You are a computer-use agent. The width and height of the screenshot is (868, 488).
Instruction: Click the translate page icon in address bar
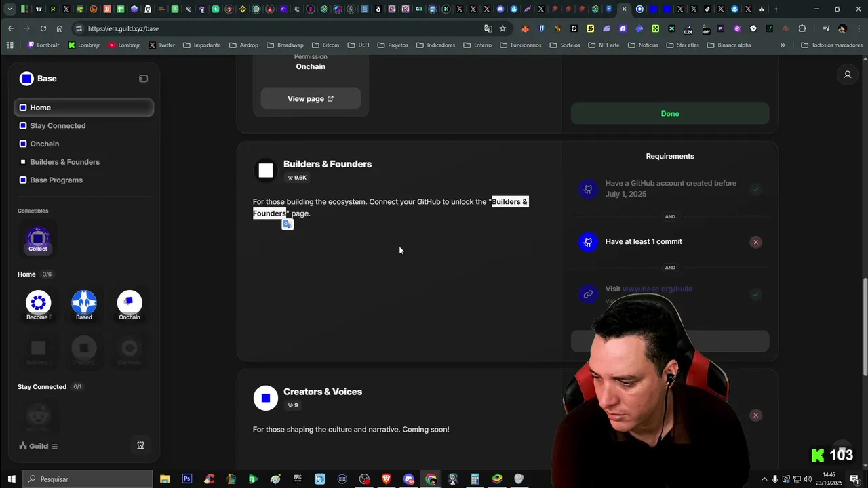click(x=488, y=28)
